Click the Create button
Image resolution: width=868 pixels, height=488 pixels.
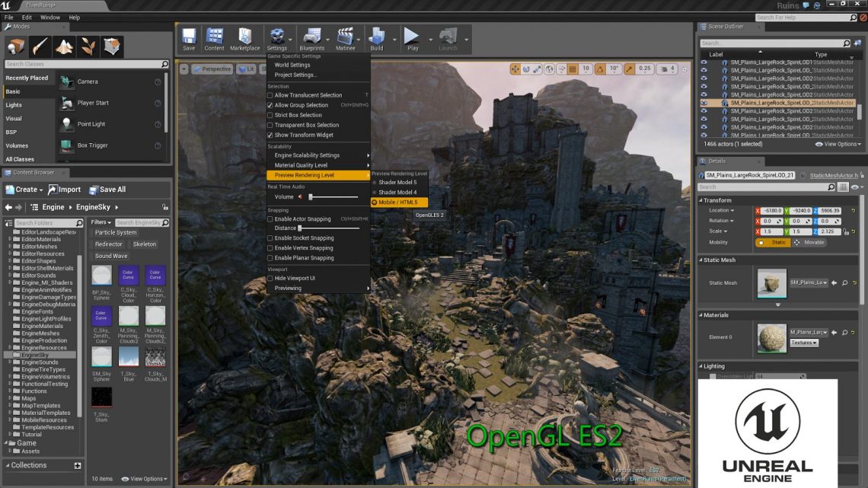[24, 190]
